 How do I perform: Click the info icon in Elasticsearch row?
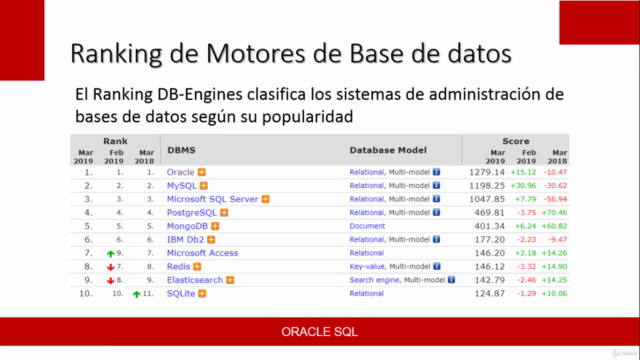(451, 280)
